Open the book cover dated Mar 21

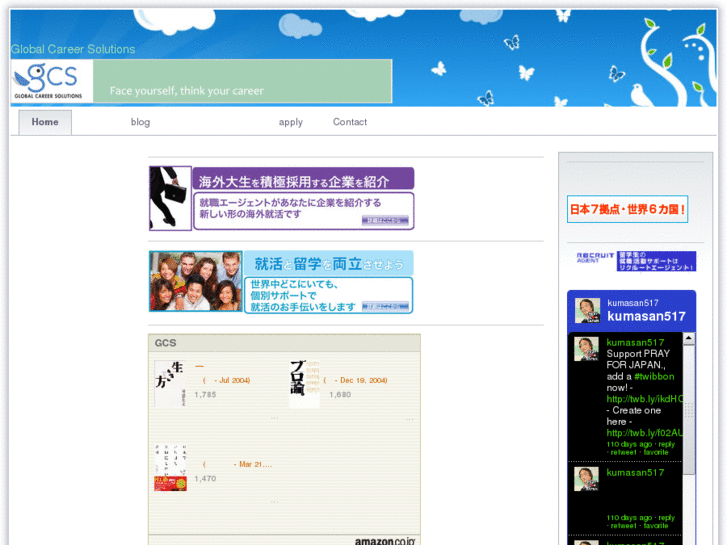[x=170, y=468]
